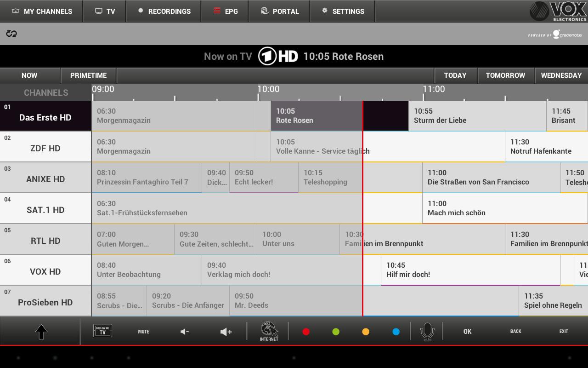Open Guten Morgen... at 07:00
The width and height of the screenshot is (588, 368).
tap(133, 239)
